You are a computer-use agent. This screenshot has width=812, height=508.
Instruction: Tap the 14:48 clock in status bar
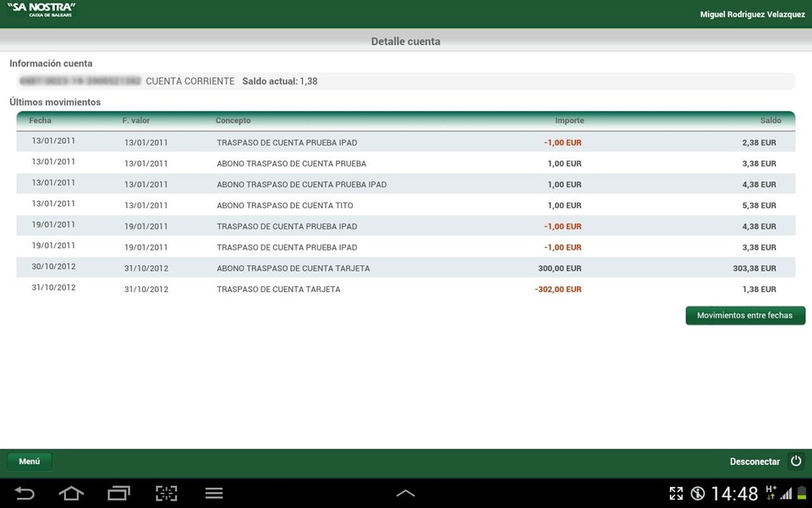[x=734, y=494]
